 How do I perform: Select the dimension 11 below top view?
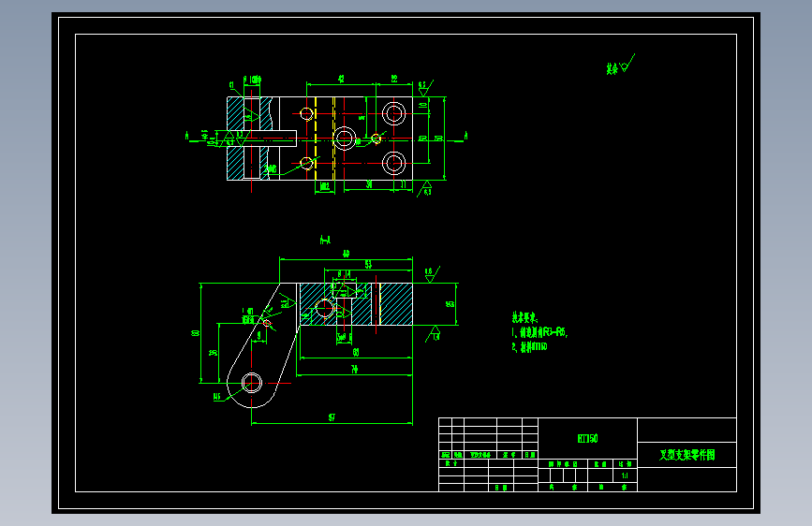click(x=404, y=184)
